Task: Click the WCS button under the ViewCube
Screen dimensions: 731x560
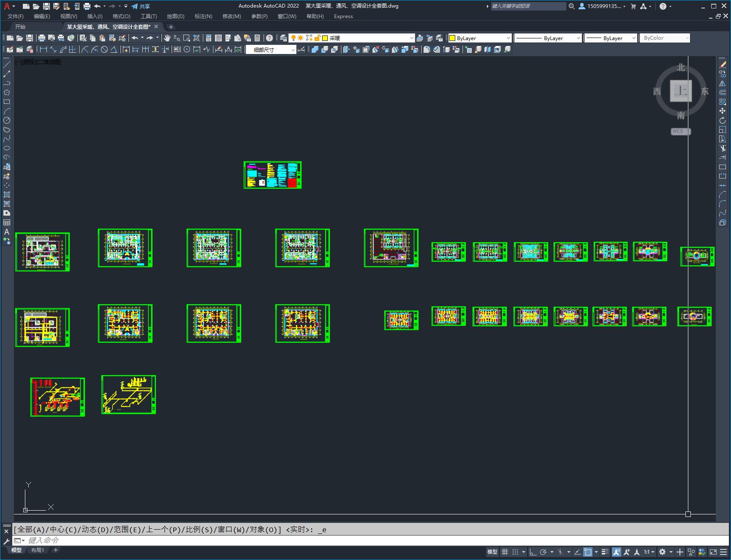Action: [x=681, y=131]
